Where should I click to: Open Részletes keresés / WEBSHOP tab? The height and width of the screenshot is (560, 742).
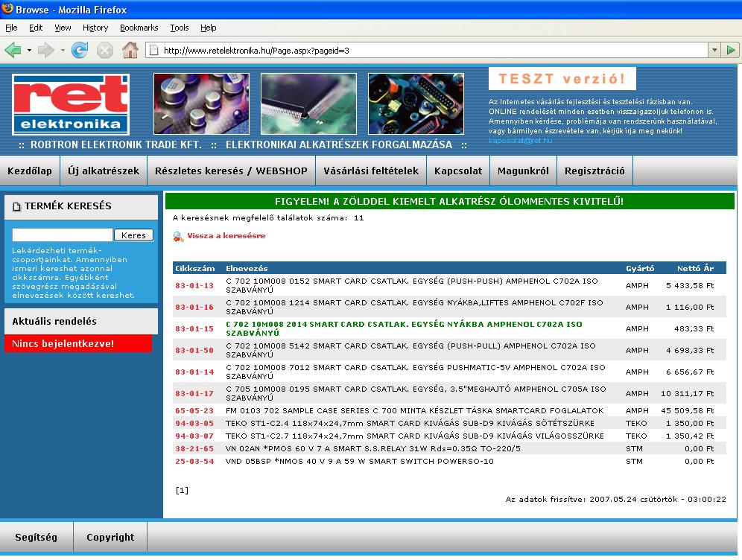click(231, 171)
